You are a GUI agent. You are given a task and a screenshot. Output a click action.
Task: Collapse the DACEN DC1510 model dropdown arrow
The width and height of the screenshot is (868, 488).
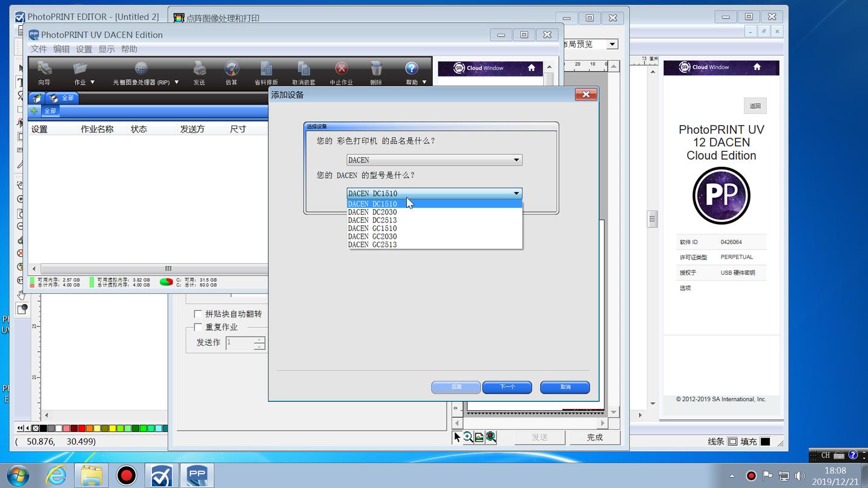pyautogui.click(x=517, y=193)
